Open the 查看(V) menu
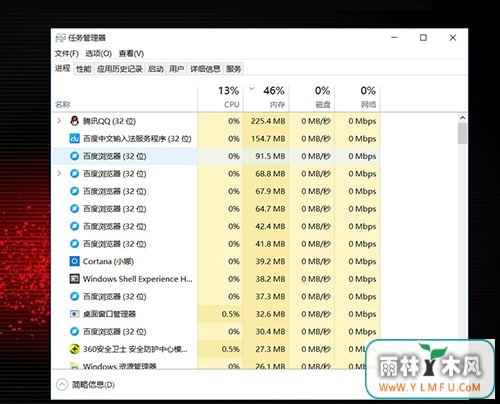 pos(131,53)
